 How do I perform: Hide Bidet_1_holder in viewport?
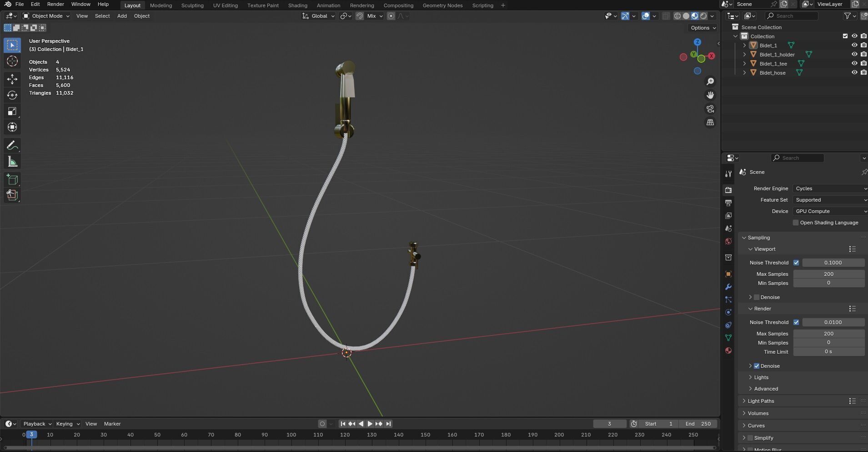coord(854,54)
